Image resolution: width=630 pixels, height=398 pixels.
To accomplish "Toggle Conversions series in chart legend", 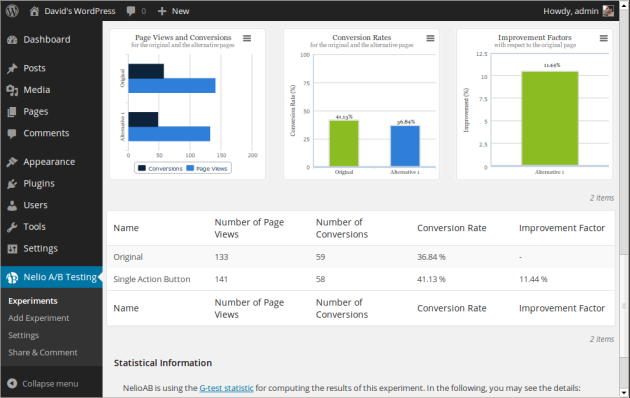I will pyautogui.click(x=160, y=168).
